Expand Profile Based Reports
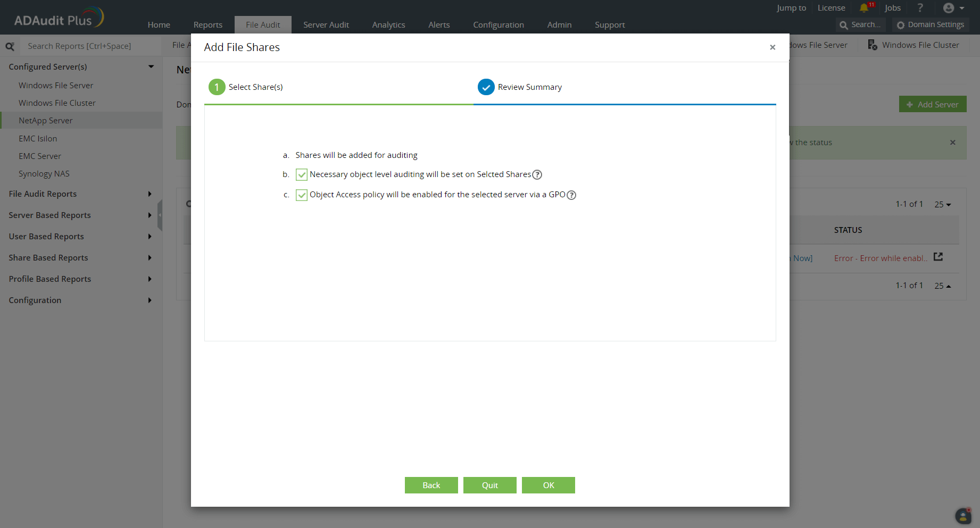The height and width of the screenshot is (528, 980). click(150, 279)
